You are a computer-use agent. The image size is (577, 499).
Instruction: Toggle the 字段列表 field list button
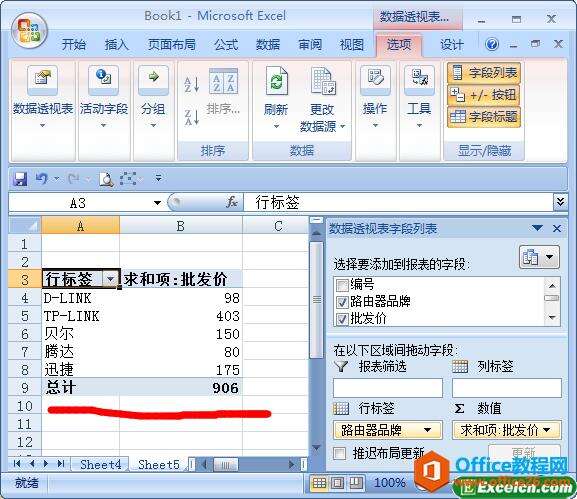(x=484, y=72)
